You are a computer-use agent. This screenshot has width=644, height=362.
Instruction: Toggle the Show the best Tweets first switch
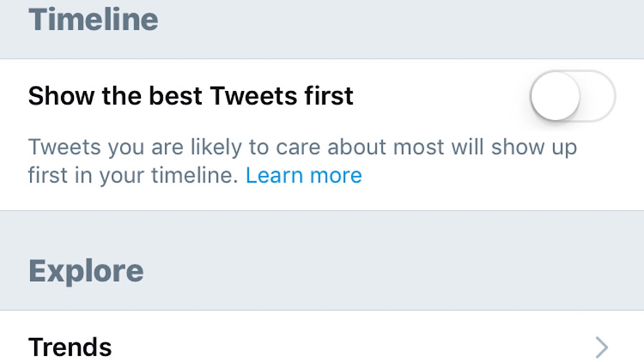[x=573, y=96]
